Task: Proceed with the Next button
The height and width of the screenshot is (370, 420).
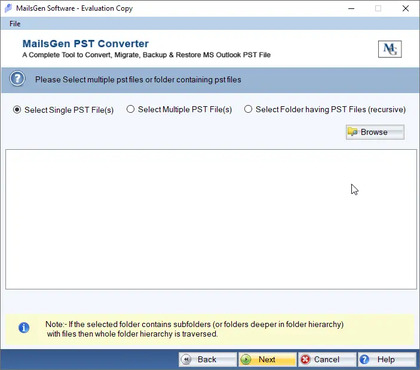Action: (267, 359)
